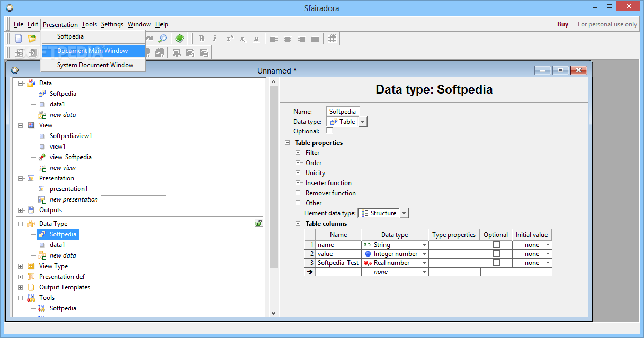
Task: Center text using toolbar icon
Action: (x=288, y=39)
